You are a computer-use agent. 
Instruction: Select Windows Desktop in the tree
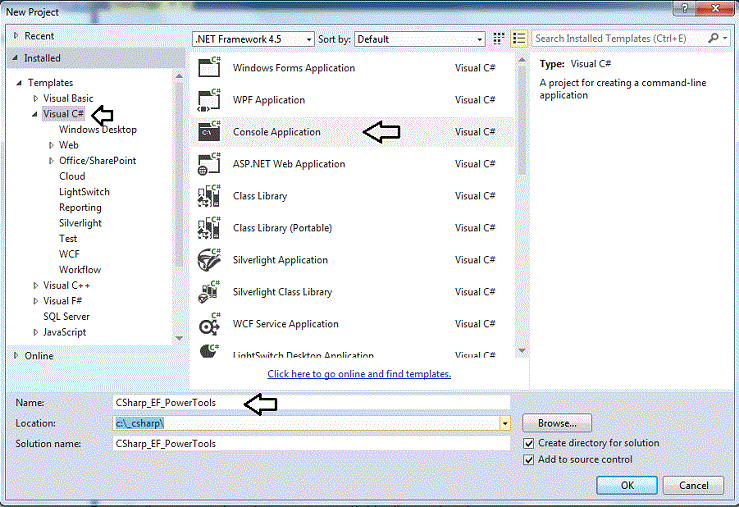point(98,130)
